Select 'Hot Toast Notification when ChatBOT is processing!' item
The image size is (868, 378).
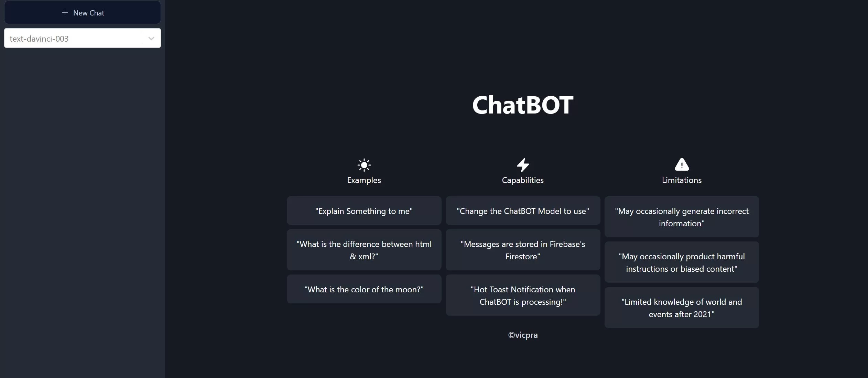[523, 295]
